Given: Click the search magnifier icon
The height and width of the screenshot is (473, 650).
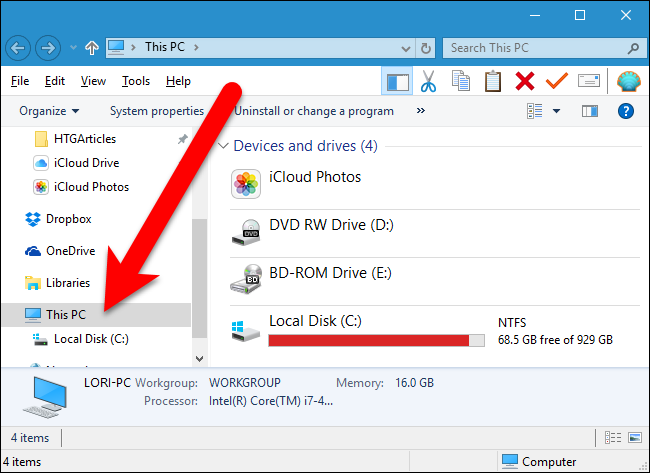Looking at the screenshot, I should coord(633,49).
